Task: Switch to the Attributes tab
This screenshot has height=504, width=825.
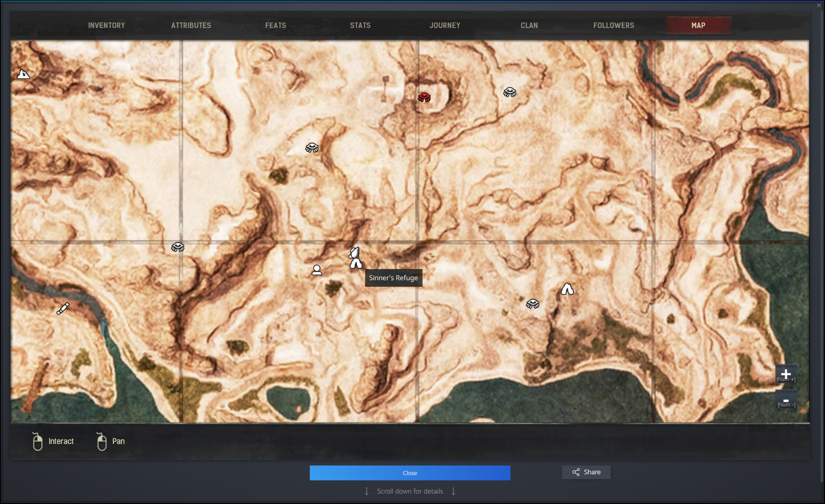Action: pos(191,25)
